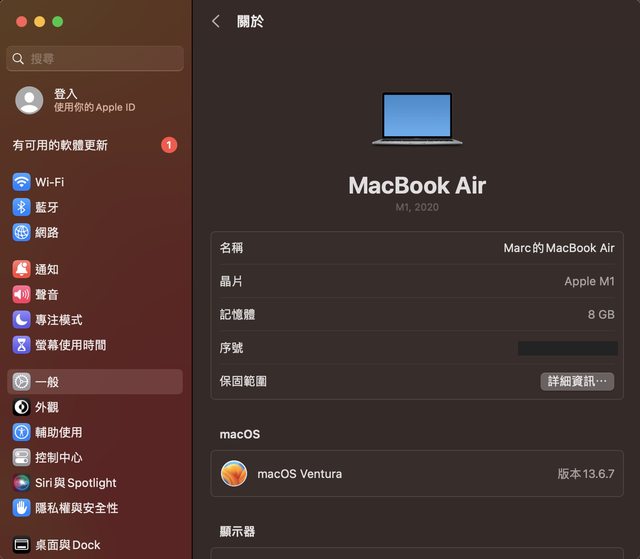This screenshot has width=640, height=559.
Task: Click the serial number (序號) label
Action: 231,348
